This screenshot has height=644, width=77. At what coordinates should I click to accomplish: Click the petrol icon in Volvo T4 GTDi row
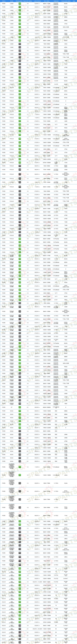20,578
